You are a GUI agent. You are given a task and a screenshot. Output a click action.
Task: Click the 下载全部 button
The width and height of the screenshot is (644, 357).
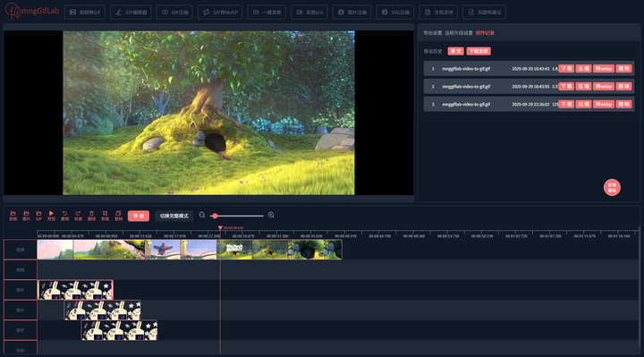click(x=479, y=51)
